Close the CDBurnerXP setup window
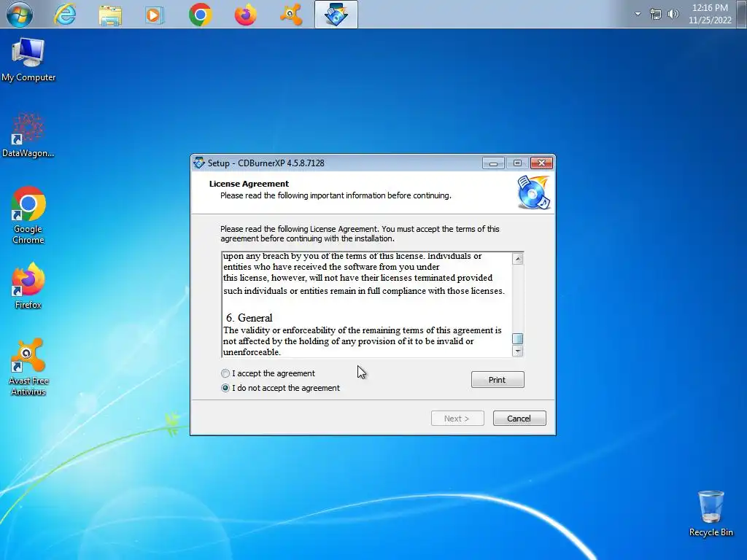 [x=542, y=163]
